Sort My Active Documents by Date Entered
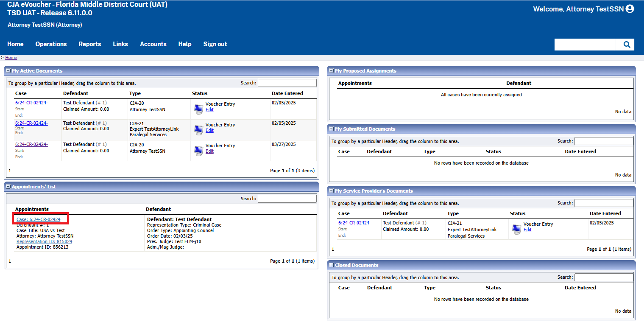This screenshot has width=644, height=325. [x=287, y=93]
